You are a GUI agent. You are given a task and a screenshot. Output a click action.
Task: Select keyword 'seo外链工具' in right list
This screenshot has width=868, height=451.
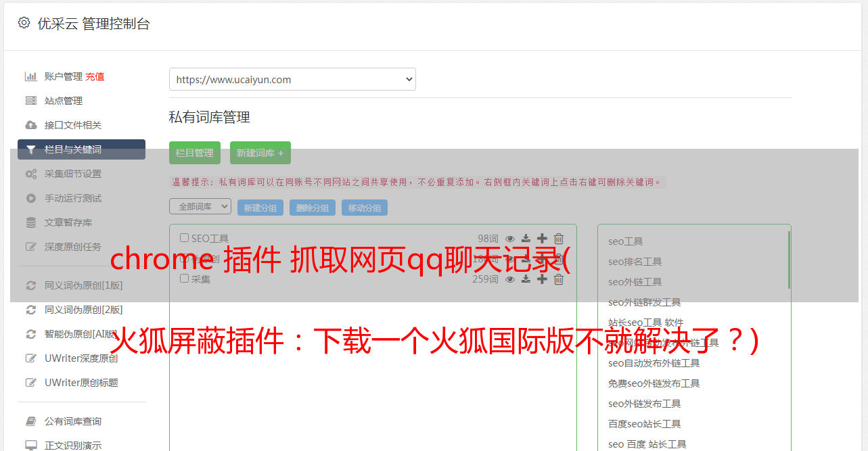tap(635, 282)
